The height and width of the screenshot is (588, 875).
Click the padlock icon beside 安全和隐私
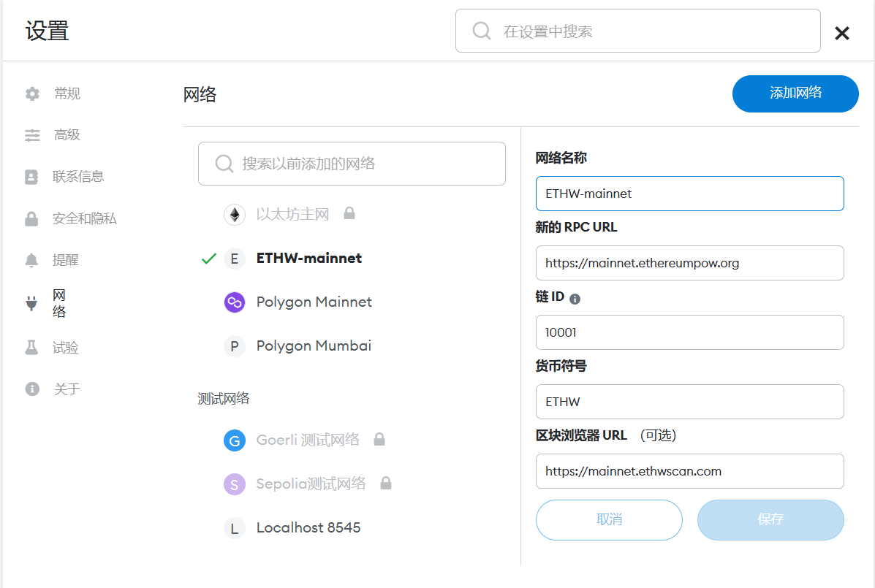(x=32, y=218)
